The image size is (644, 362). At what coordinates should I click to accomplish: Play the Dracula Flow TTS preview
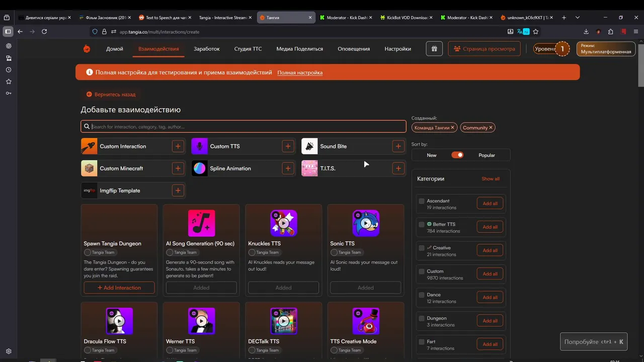point(119,321)
